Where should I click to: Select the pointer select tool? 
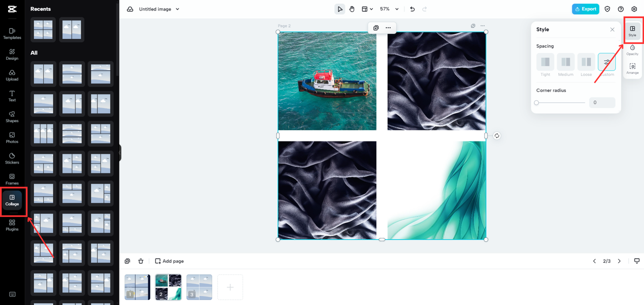coord(340,9)
